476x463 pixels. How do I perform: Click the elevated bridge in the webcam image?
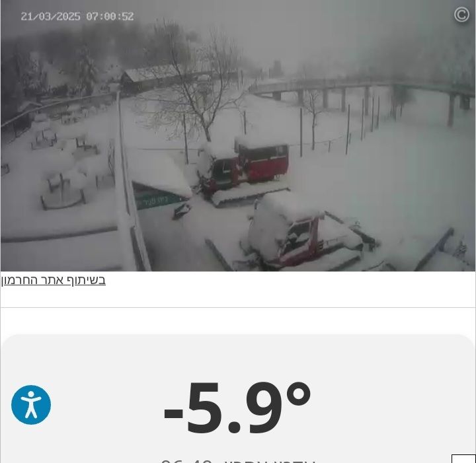click(361, 91)
